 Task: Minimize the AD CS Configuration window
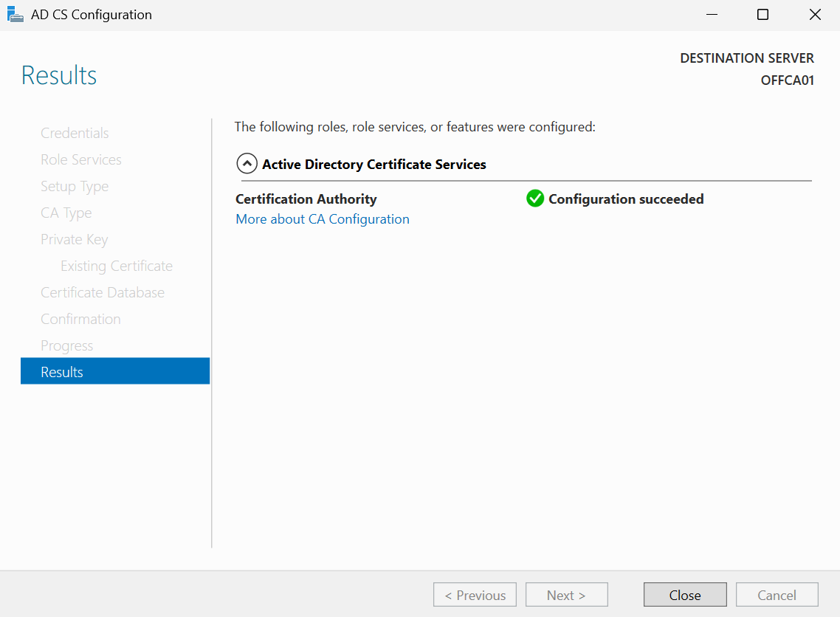click(712, 15)
